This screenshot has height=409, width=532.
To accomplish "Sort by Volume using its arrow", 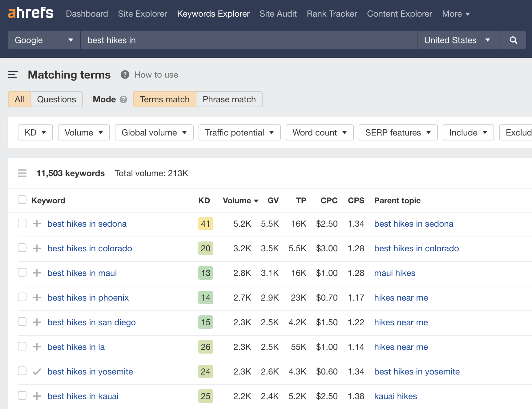I will [256, 200].
